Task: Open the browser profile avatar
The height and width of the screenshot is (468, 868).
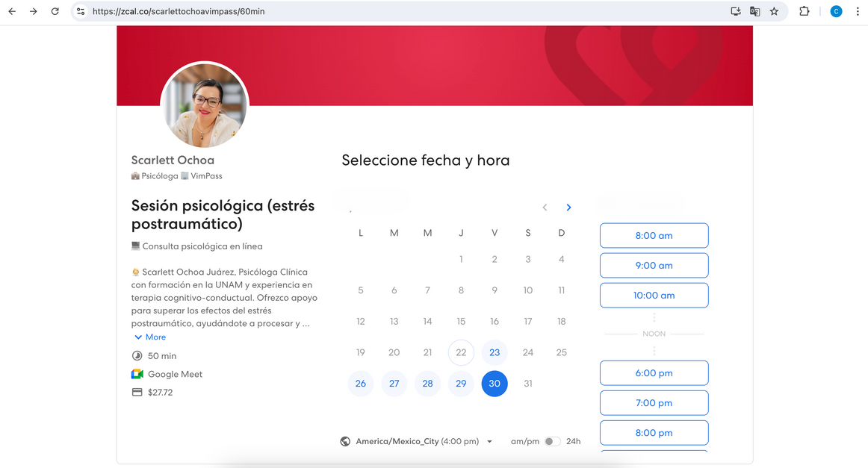Action: (x=836, y=11)
